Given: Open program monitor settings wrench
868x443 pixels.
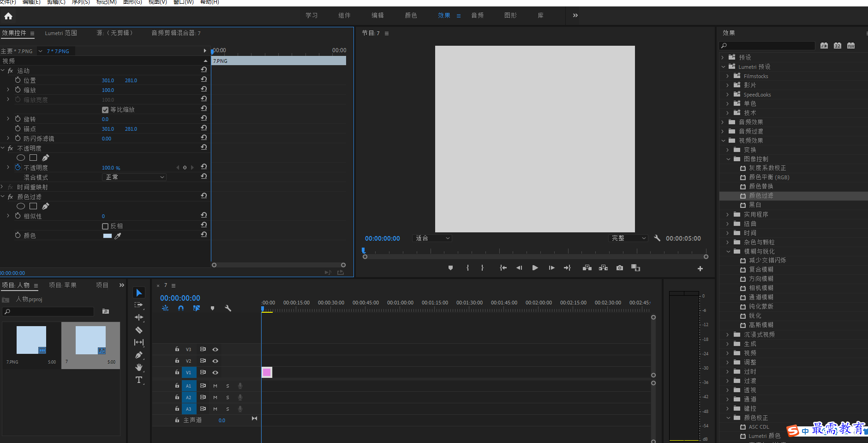Looking at the screenshot, I should click(657, 238).
